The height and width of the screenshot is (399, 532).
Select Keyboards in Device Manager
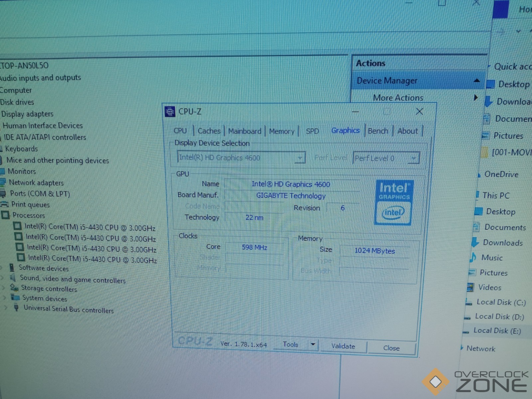click(21, 149)
